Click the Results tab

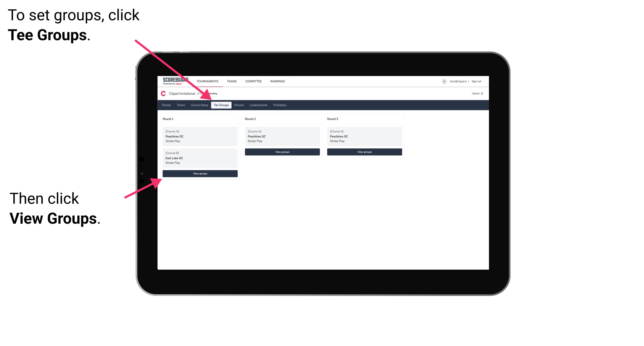click(238, 105)
